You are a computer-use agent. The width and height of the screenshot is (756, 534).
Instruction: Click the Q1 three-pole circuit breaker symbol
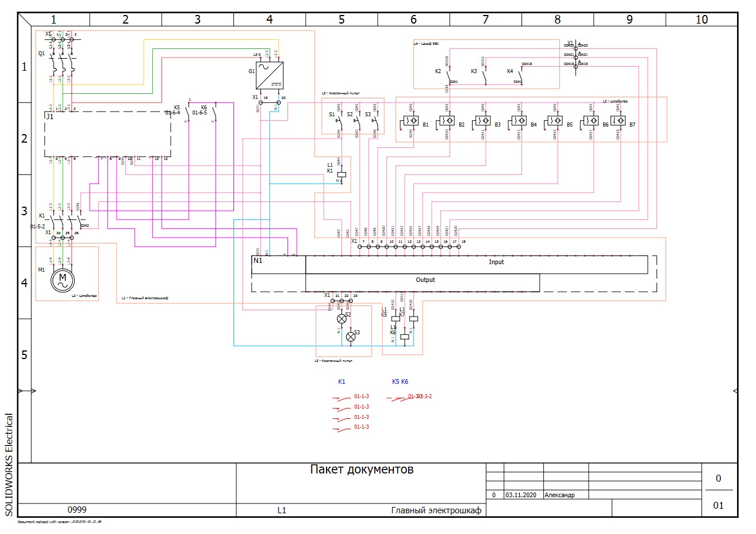point(62,62)
